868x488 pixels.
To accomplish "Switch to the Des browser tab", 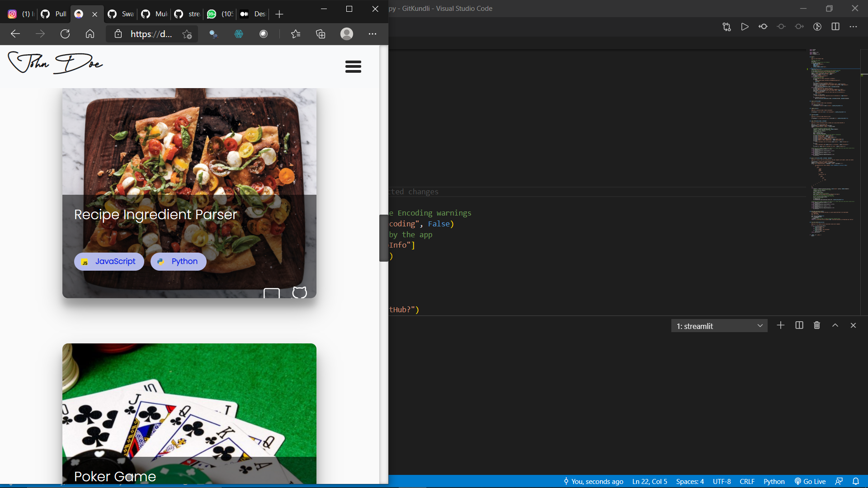I will (253, 14).
